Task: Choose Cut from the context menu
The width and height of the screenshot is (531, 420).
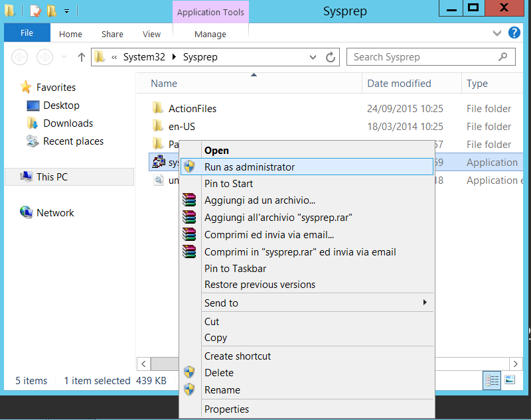Action: pos(307,322)
